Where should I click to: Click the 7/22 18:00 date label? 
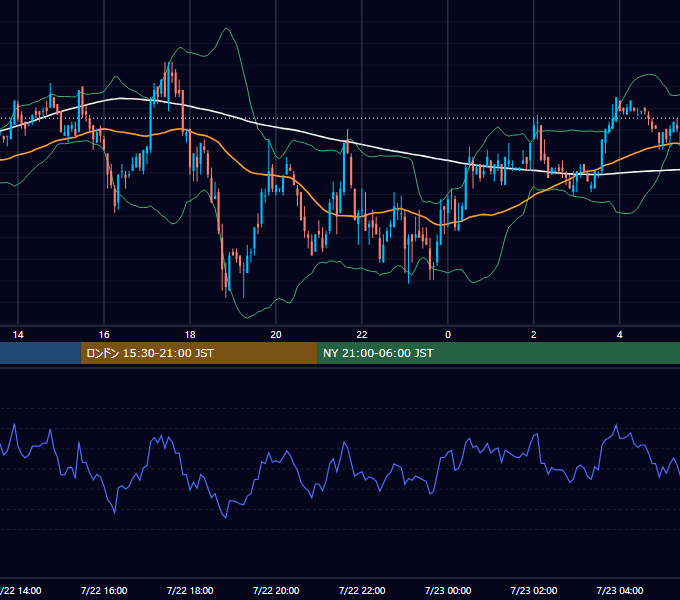190,590
